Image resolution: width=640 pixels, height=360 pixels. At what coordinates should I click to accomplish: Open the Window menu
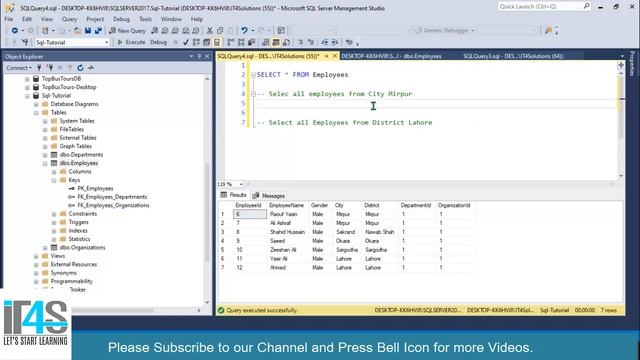click(171, 19)
